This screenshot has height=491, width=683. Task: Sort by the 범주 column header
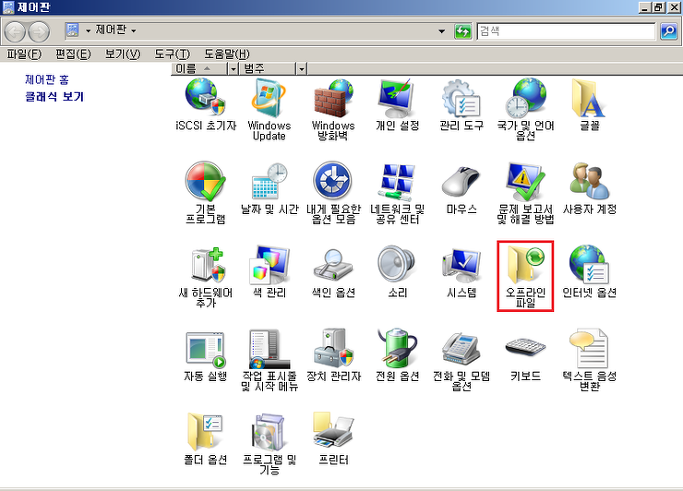(x=266, y=68)
